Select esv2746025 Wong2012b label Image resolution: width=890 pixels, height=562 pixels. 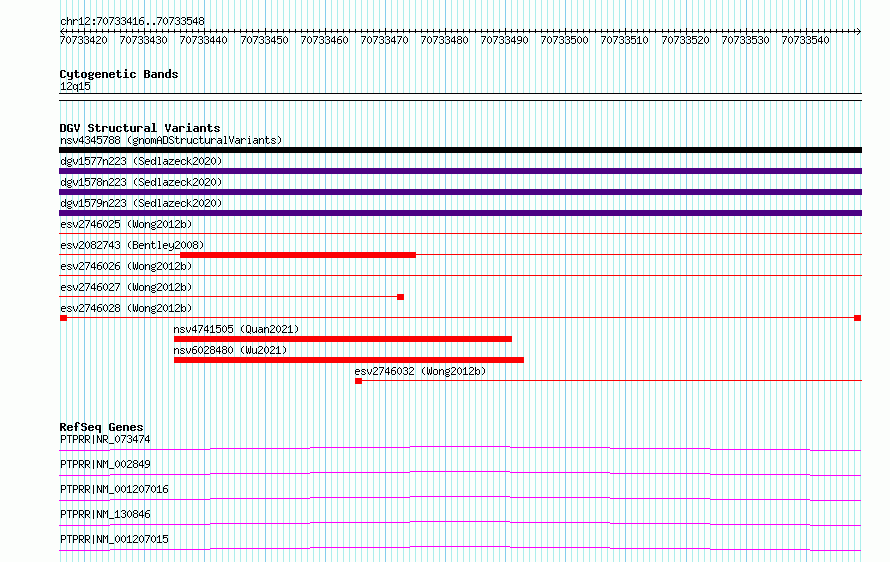click(126, 224)
